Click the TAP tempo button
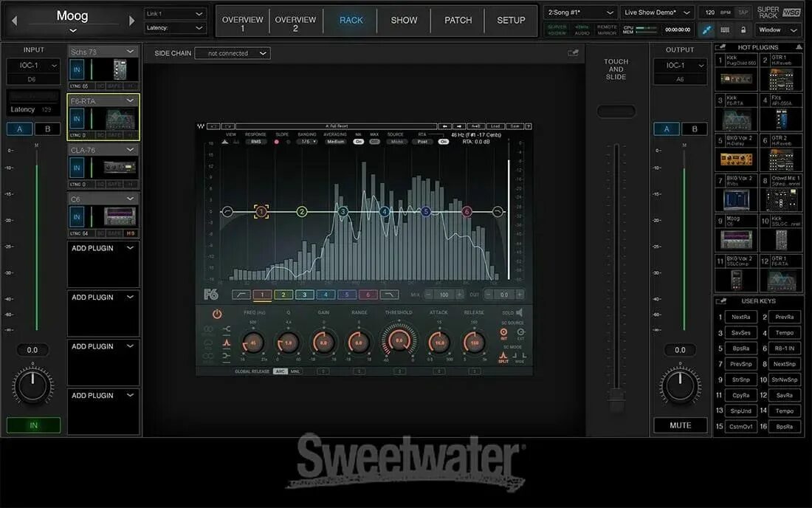Viewport: 812px width, 508px height. 743,13
